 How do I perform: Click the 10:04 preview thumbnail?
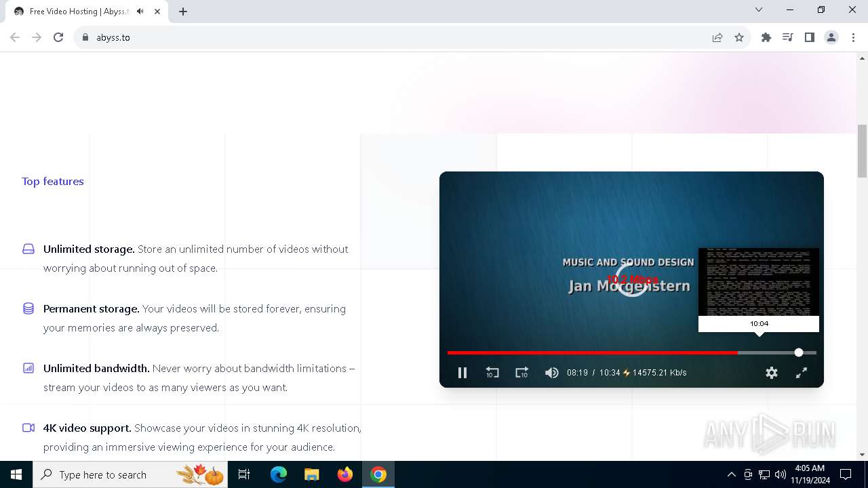pos(759,282)
